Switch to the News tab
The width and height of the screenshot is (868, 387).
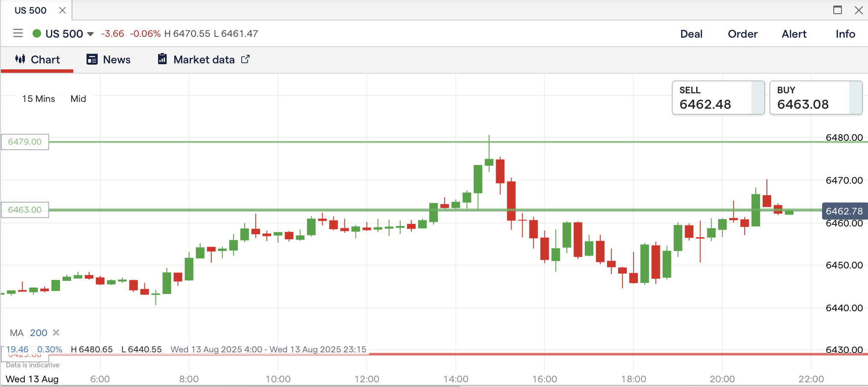(x=109, y=60)
